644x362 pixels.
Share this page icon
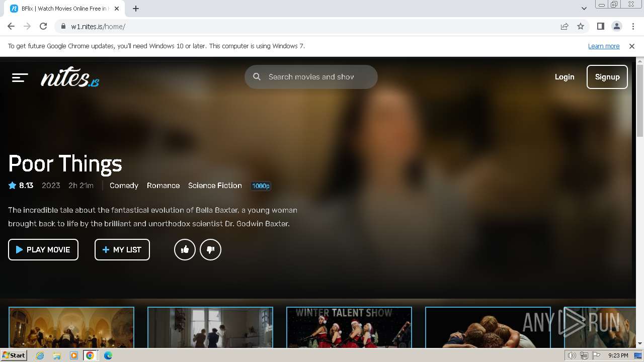565,26
